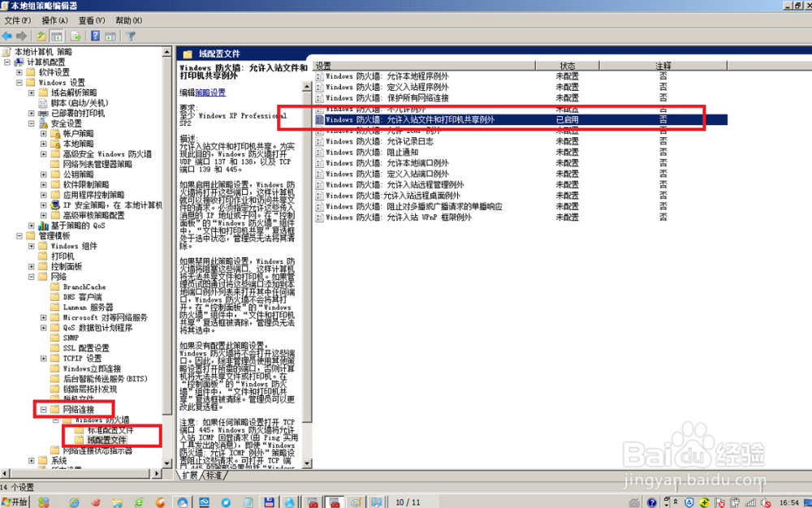Switch to the 扩展 tab
This screenshot has height=508, width=812.
189,475
